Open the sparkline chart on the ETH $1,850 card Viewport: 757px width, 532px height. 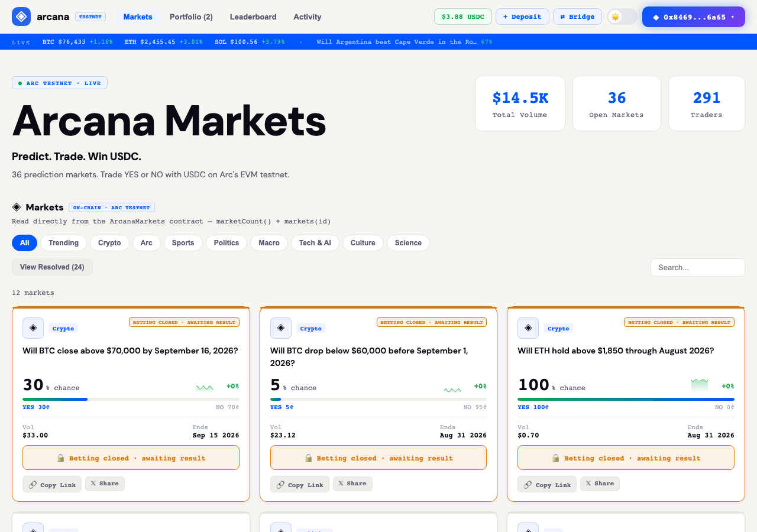[x=700, y=385]
